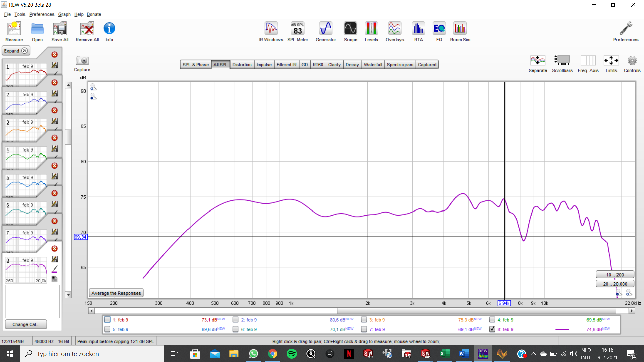Open the EQ window
The image size is (644, 362).
click(439, 32)
